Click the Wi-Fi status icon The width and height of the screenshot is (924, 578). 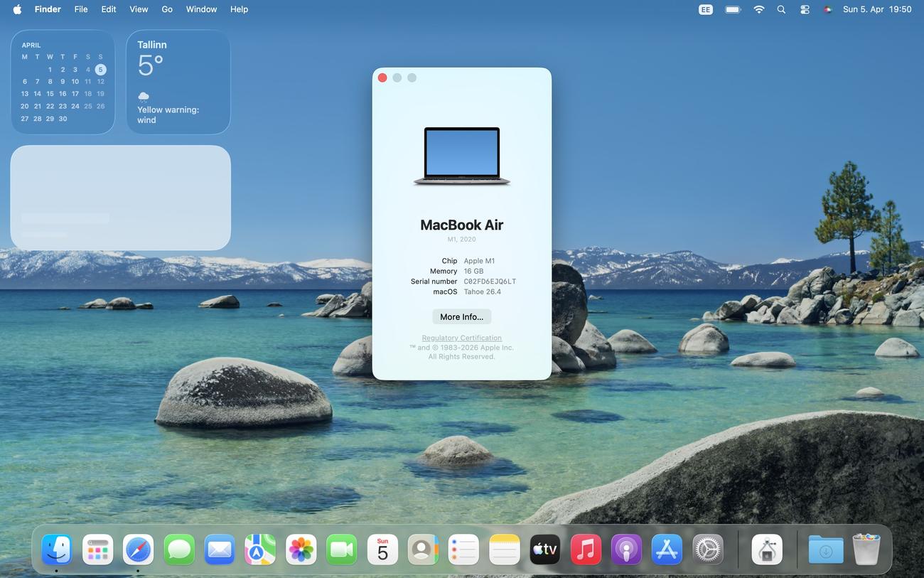coord(759,9)
